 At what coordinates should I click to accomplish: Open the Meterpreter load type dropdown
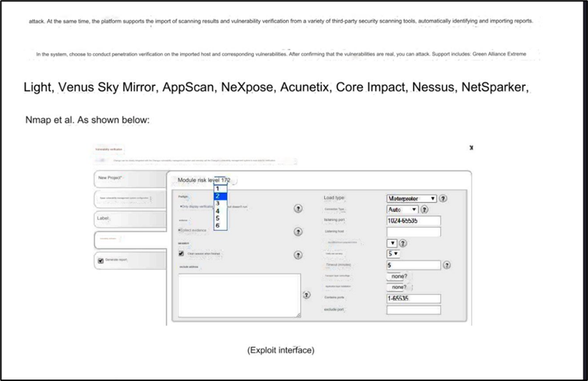point(412,198)
